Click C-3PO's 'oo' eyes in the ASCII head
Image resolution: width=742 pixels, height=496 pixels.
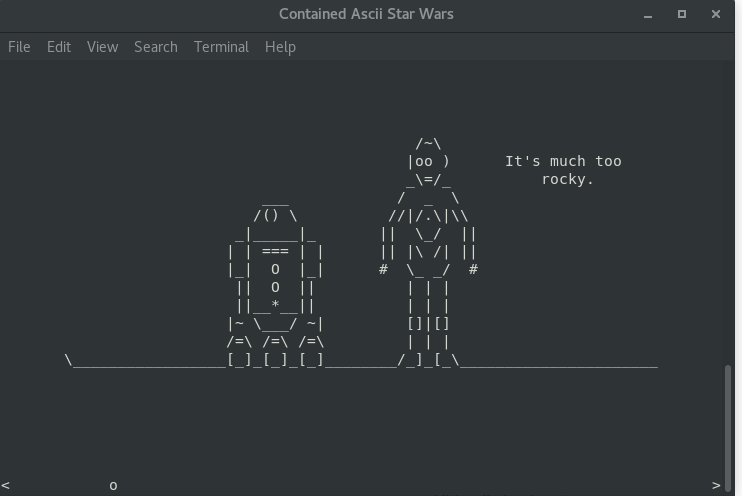click(424, 161)
